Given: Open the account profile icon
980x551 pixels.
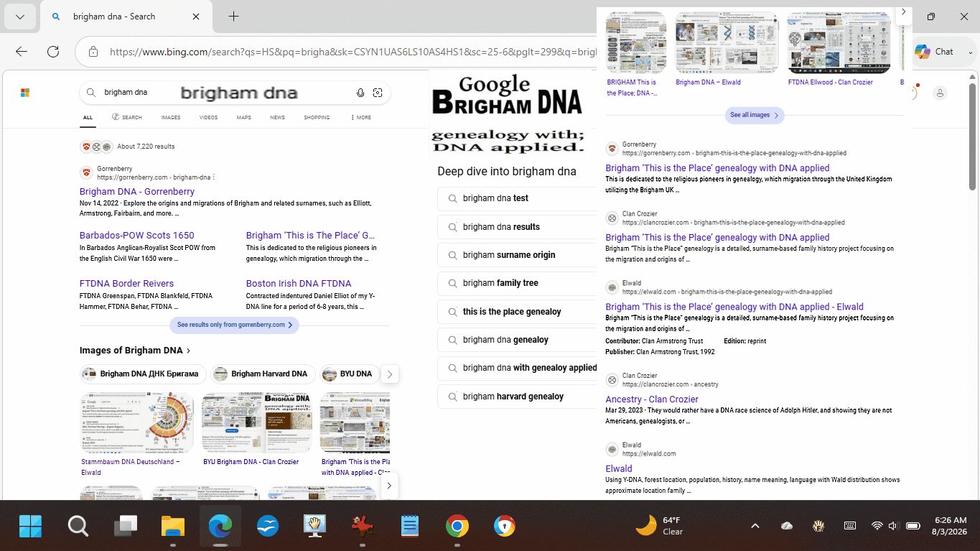Looking at the screenshot, I should (939, 93).
